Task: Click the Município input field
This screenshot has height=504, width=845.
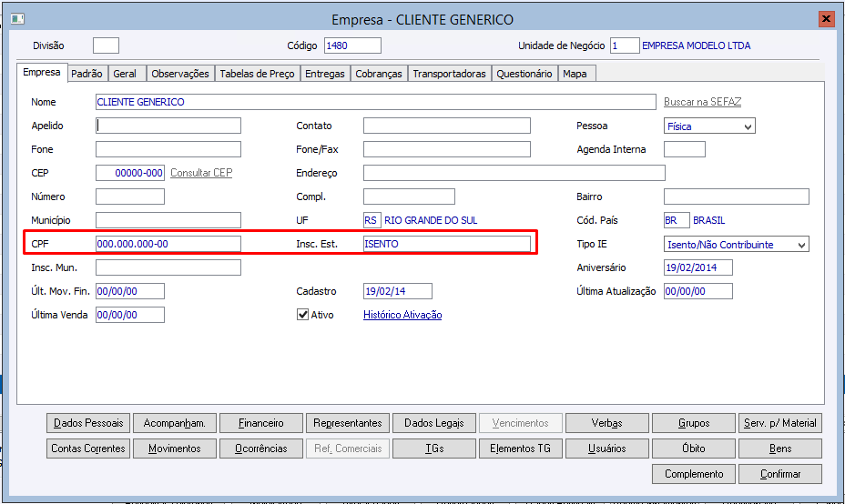Action: click(168, 220)
